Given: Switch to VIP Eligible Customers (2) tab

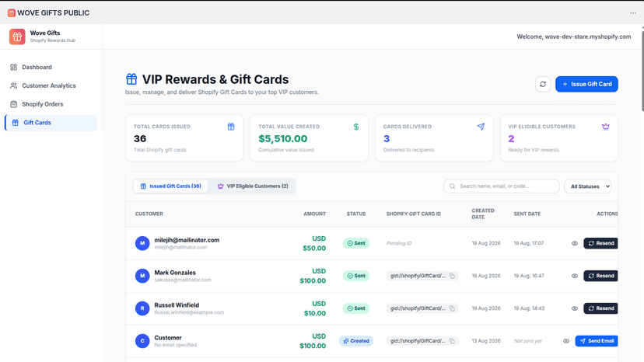Looking at the screenshot, I should [x=253, y=186].
